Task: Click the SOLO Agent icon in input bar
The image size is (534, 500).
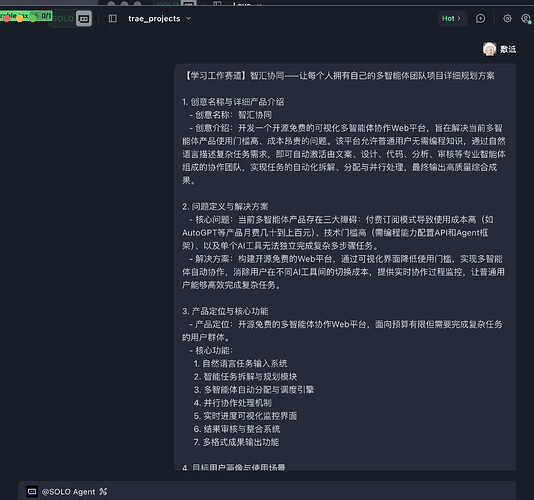Action: click(x=32, y=491)
